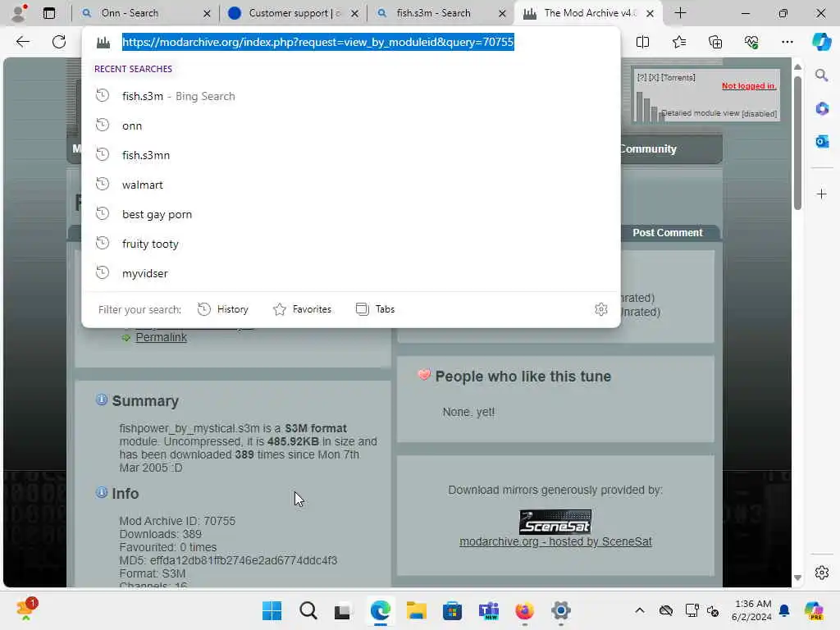Open the Copilot sidebar icon

[821, 42]
